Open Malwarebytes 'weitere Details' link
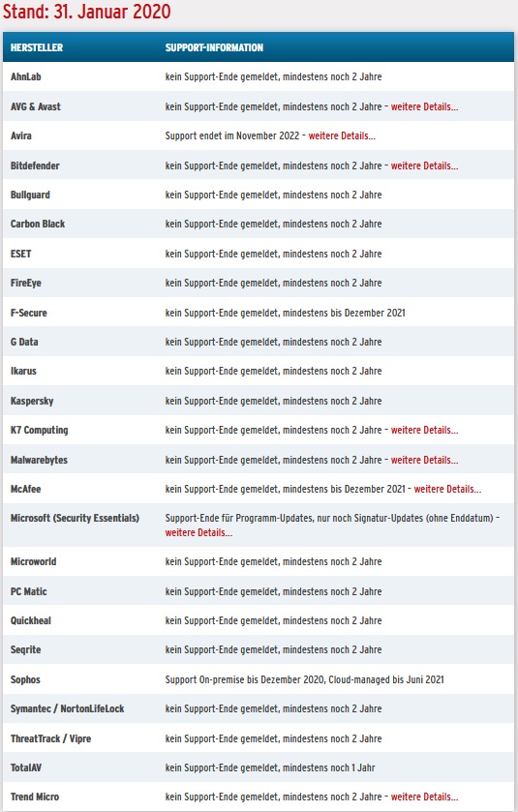Image resolution: width=518 pixels, height=812 pixels. pos(424,460)
